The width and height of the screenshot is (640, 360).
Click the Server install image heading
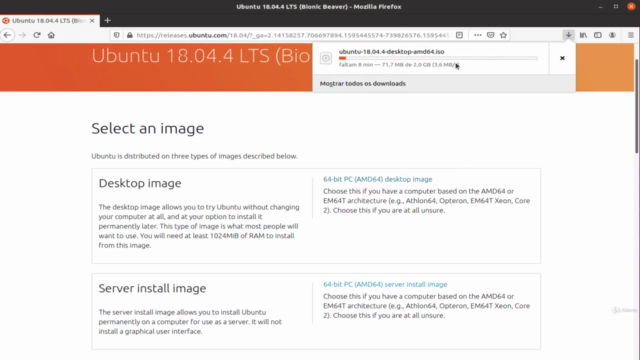point(152,289)
